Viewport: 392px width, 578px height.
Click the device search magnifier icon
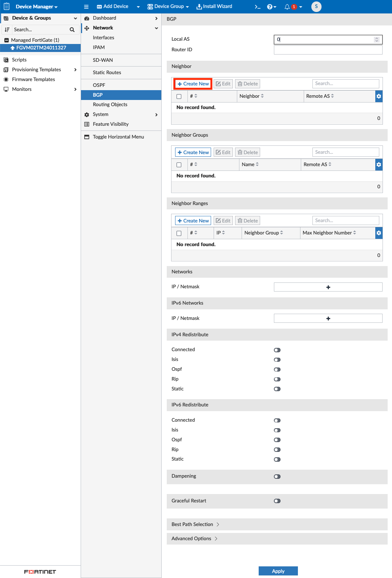tap(72, 30)
